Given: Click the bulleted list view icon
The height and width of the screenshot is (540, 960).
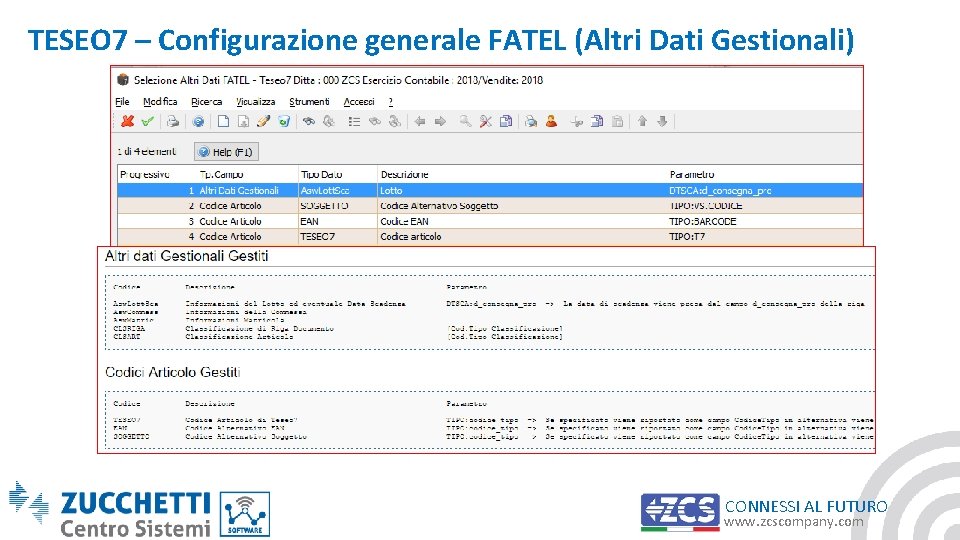Looking at the screenshot, I should 354,121.
